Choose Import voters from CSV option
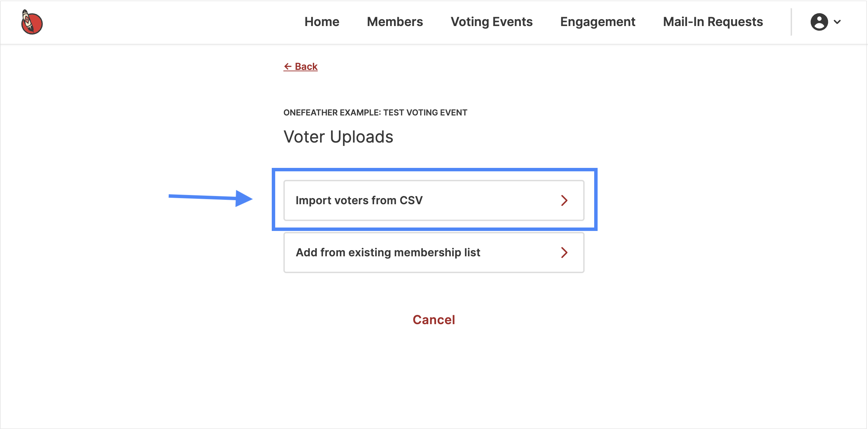Screen dimensions: 868x429 [434, 200]
